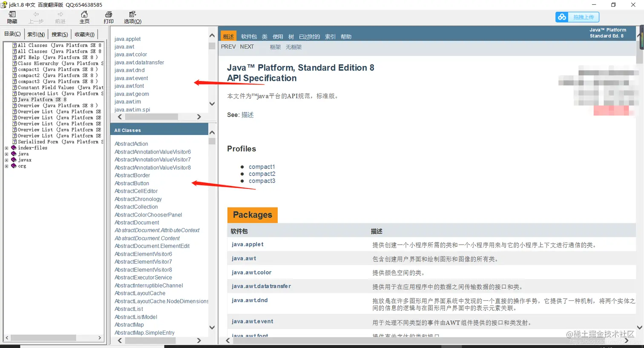This screenshot has width=644, height=348.
Task: Open the AbstractAction class link
Action: 131,144
